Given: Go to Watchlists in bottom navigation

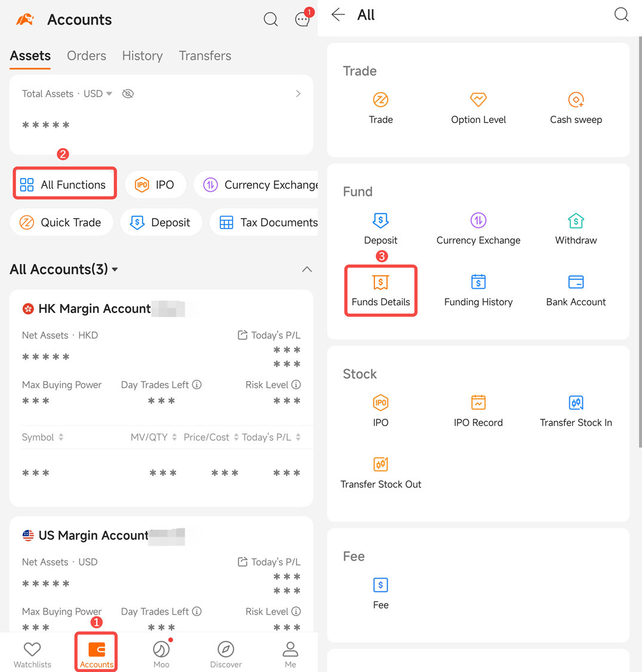Looking at the screenshot, I should click(32, 655).
